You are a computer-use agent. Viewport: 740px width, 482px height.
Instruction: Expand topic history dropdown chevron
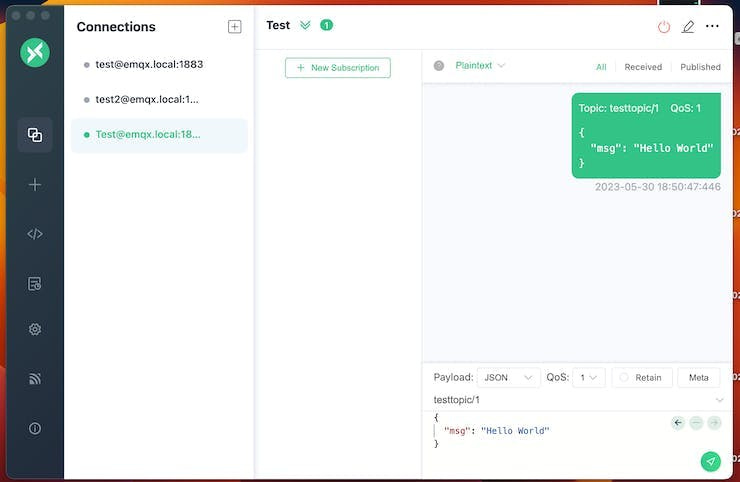click(719, 400)
